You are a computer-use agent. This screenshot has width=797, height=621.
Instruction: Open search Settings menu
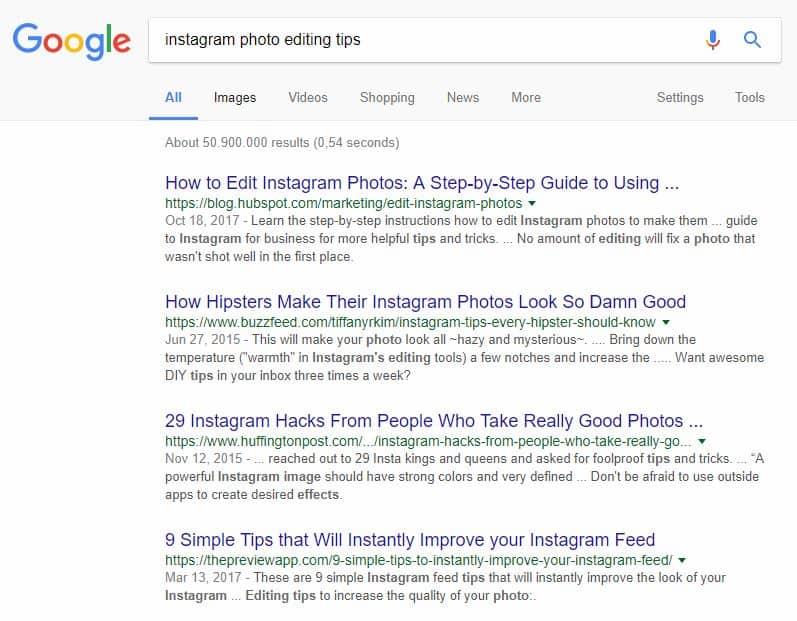680,98
